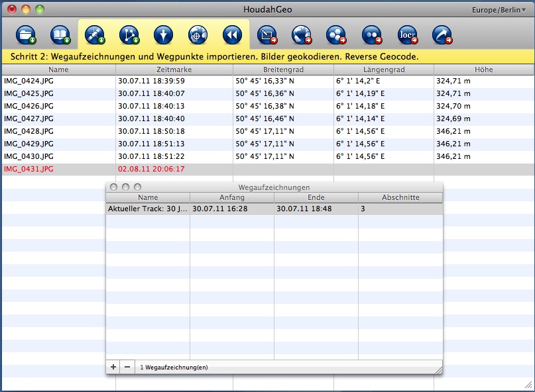Open the Europe/Berlin time zone dropdown

pos(499,10)
